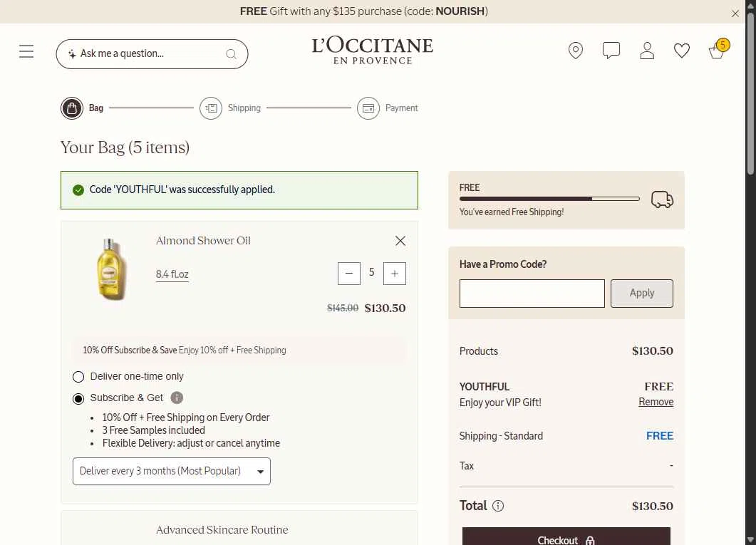756x545 pixels.
Task: Open the wishlist heart icon
Action: 682,51
